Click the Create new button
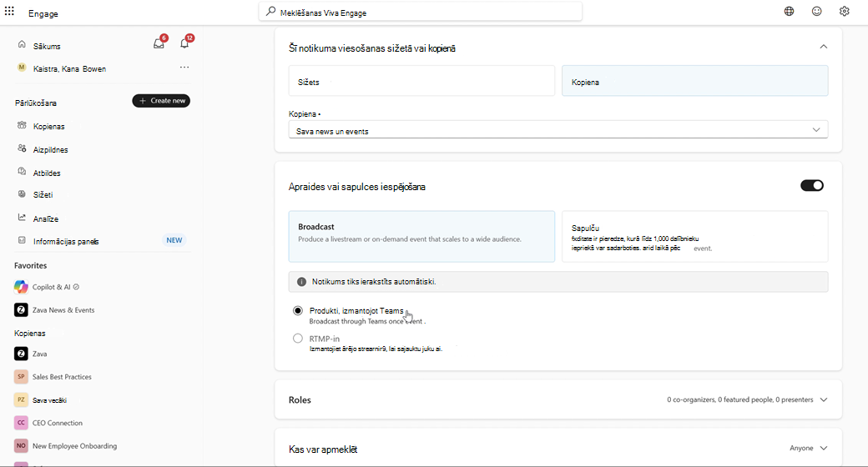Viewport: 868px width, 467px height. 161,101
